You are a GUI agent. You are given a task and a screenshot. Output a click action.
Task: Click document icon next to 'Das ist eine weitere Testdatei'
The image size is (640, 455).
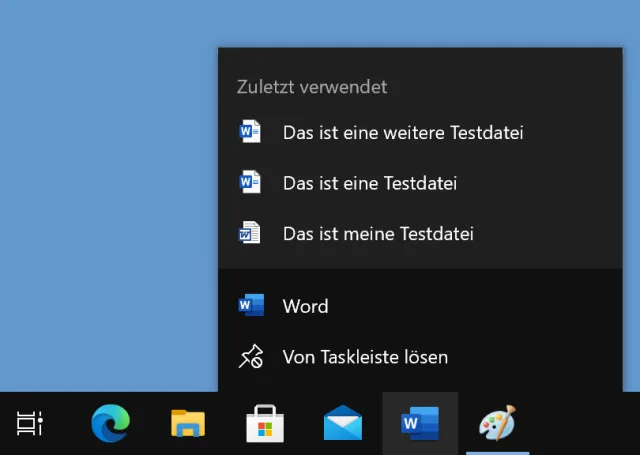click(x=249, y=131)
